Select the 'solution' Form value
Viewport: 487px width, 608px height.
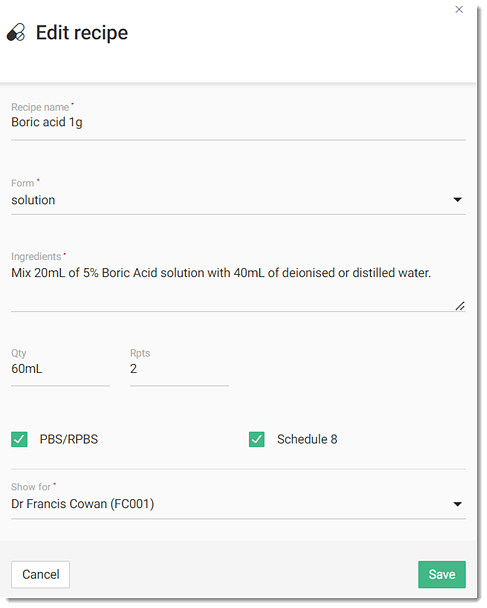point(33,200)
